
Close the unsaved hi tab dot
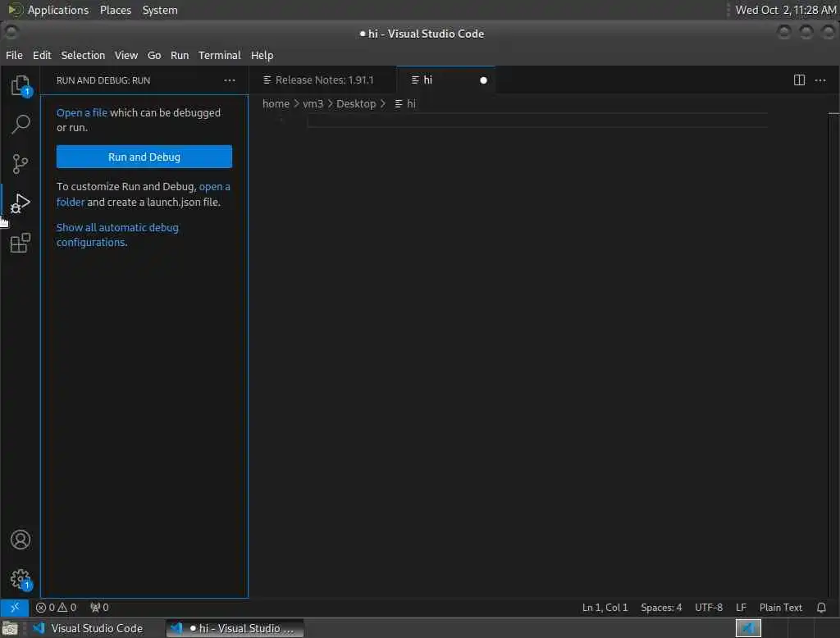point(483,80)
